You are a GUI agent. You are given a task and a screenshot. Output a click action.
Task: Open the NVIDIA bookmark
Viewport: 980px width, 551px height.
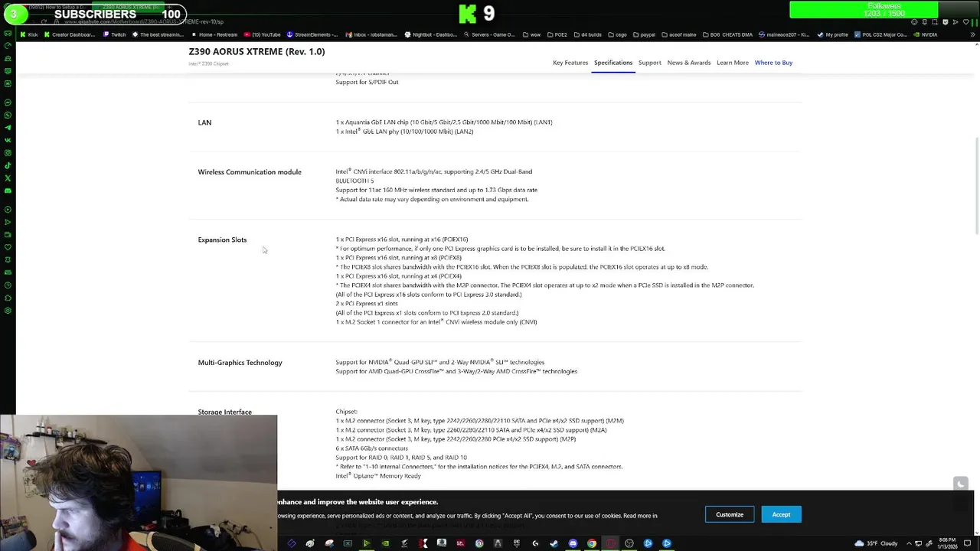[x=925, y=34]
